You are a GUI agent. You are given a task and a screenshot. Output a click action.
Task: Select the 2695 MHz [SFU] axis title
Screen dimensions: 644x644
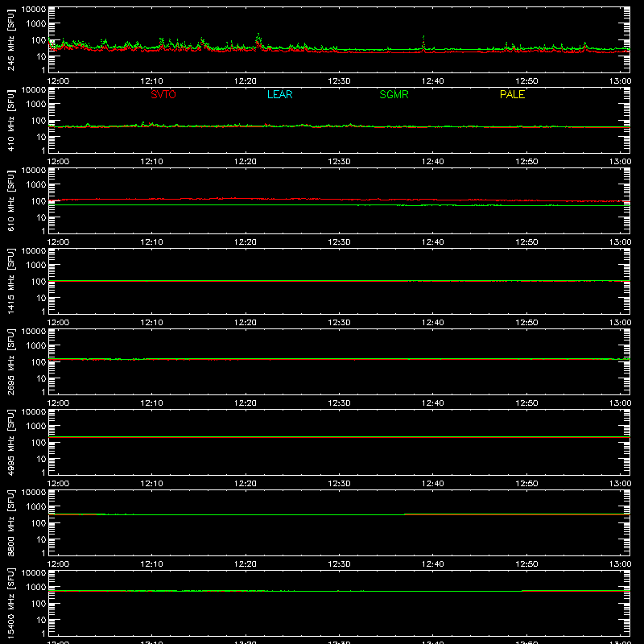tap(10, 361)
